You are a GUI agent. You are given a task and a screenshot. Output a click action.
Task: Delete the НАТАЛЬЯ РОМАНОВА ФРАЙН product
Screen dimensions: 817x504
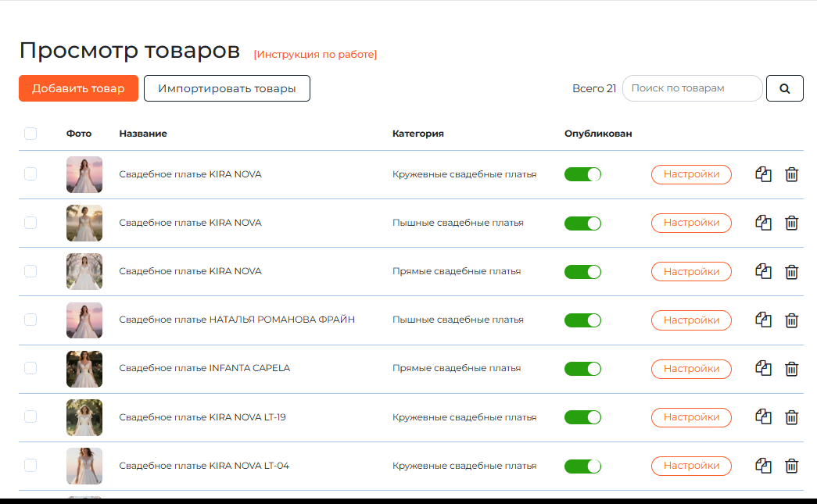click(791, 320)
